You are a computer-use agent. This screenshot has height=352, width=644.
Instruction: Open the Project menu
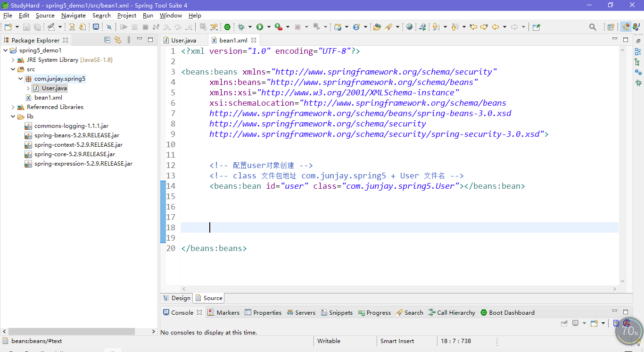tap(127, 15)
